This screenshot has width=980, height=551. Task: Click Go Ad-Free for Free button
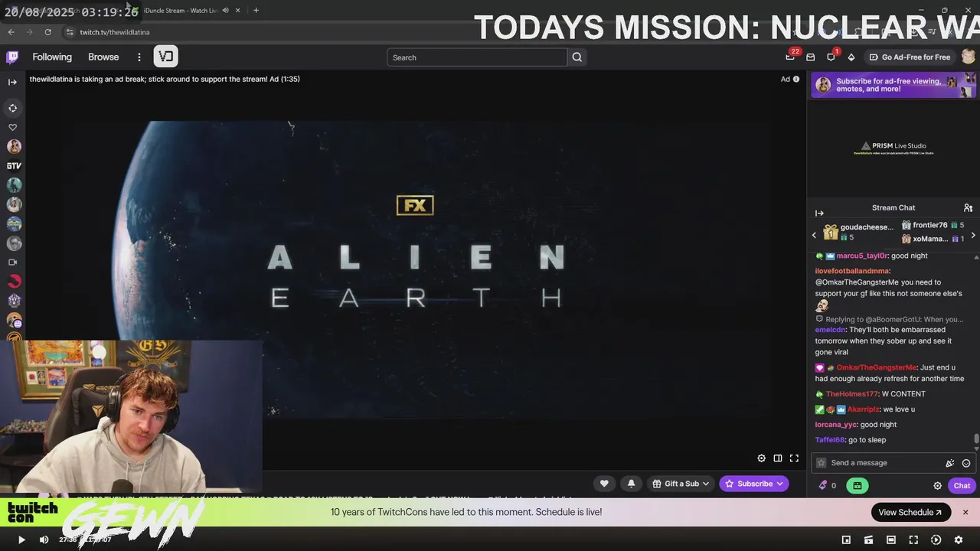pyautogui.click(x=910, y=57)
